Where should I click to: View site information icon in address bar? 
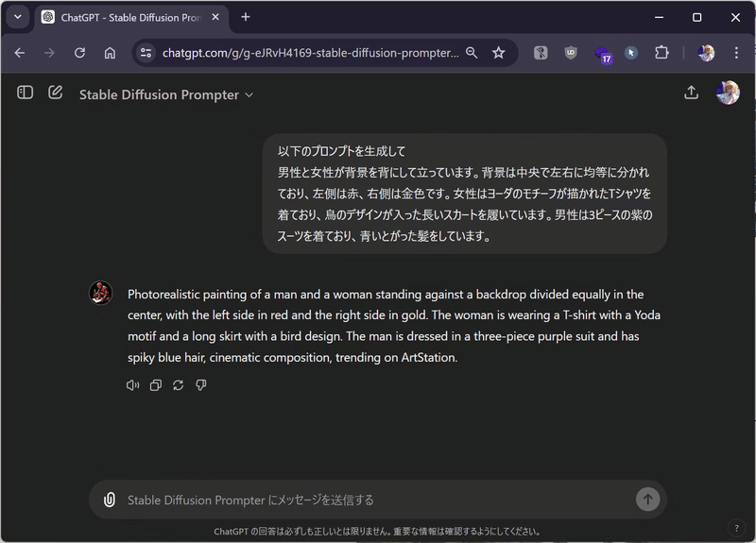coord(146,53)
